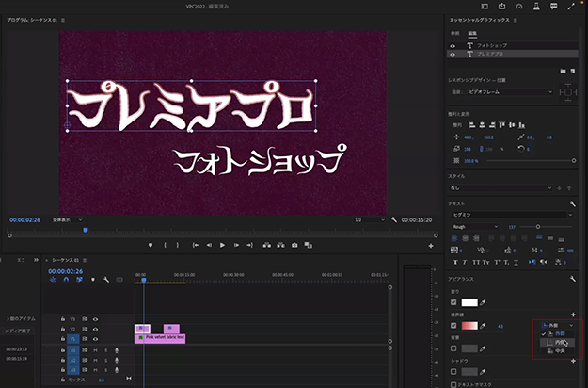Click the Go to Out point button
Image resolution: width=588 pixels, height=388 pixels.
coord(249,245)
